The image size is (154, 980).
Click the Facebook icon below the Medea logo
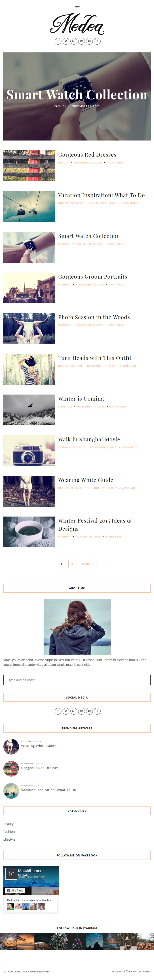[x=58, y=41]
